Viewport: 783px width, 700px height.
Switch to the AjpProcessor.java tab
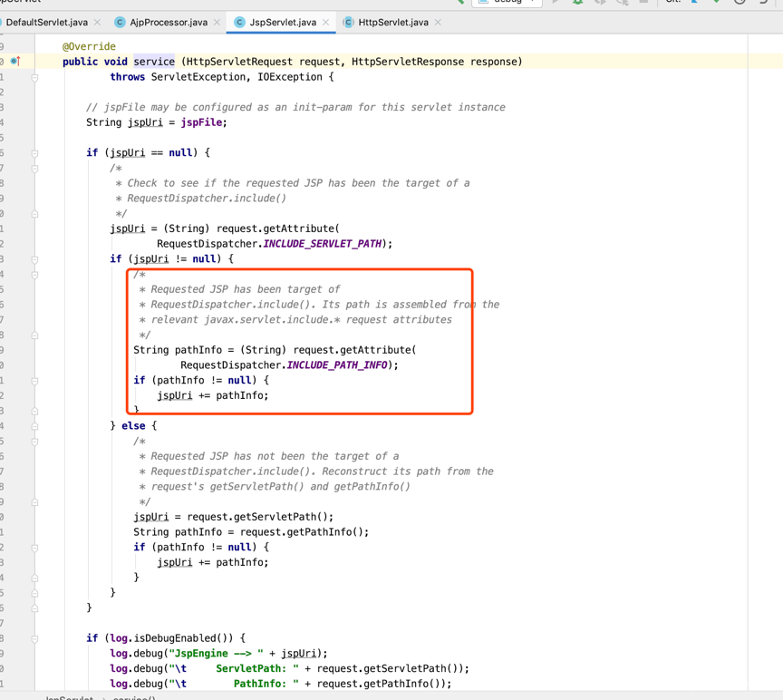point(169,23)
